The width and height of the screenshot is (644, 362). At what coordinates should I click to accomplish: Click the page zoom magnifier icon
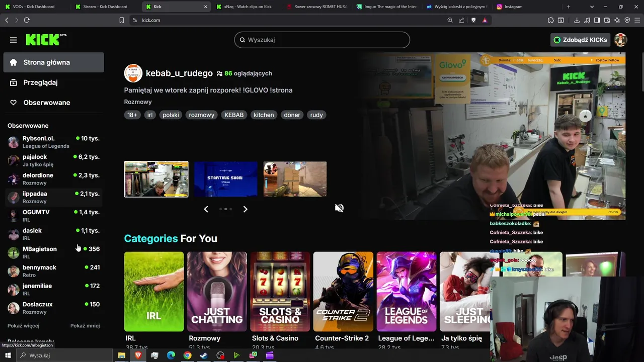pos(450,20)
